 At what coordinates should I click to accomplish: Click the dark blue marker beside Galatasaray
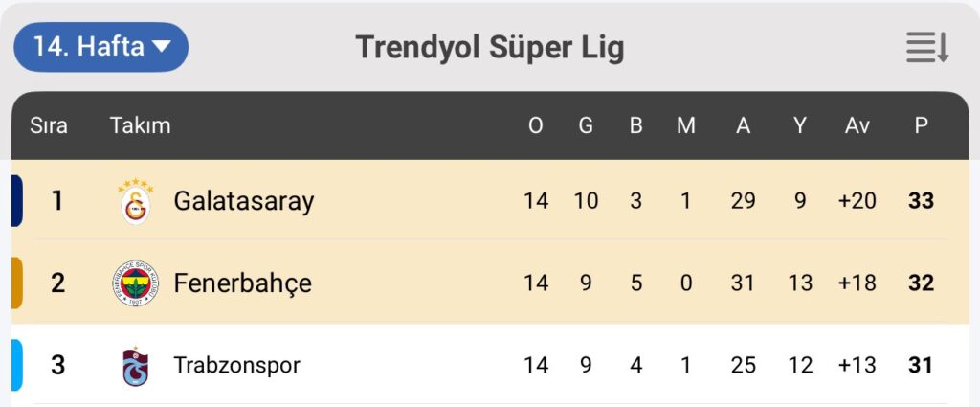(16, 200)
